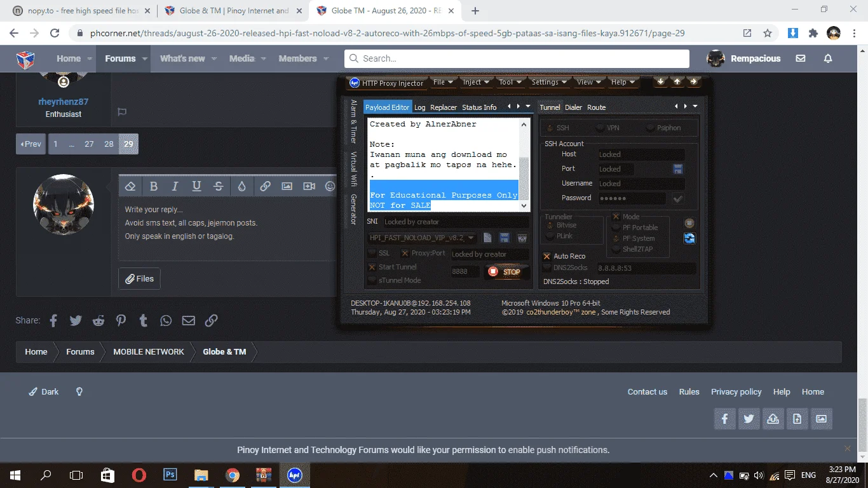868x488 pixels.
Task: Go to Prev page of thread
Action: 31,144
